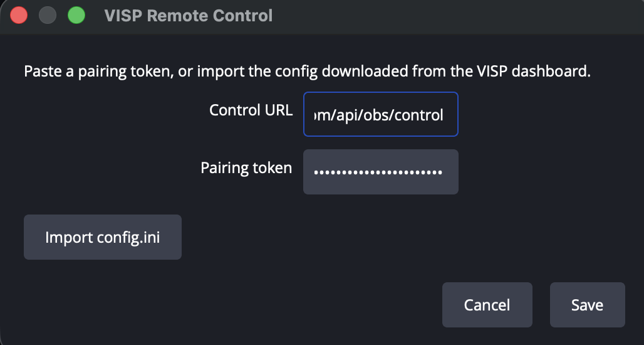644x345 pixels.
Task: Click the masked dots in the token field
Action: (x=378, y=172)
